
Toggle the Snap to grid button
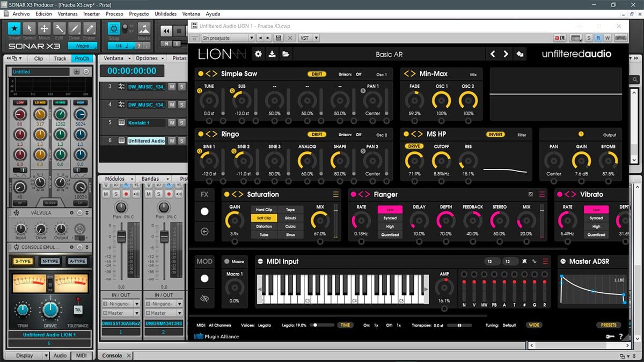(114, 28)
